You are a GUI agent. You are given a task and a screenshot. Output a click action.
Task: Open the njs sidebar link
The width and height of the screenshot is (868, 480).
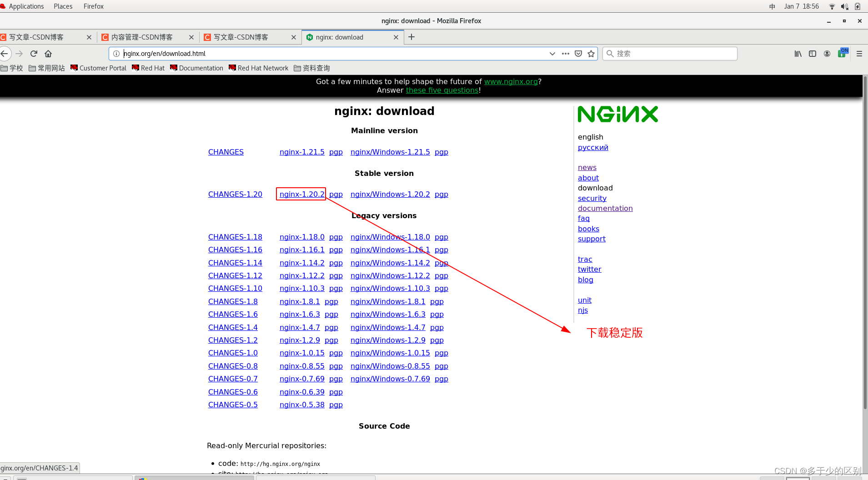(x=583, y=310)
